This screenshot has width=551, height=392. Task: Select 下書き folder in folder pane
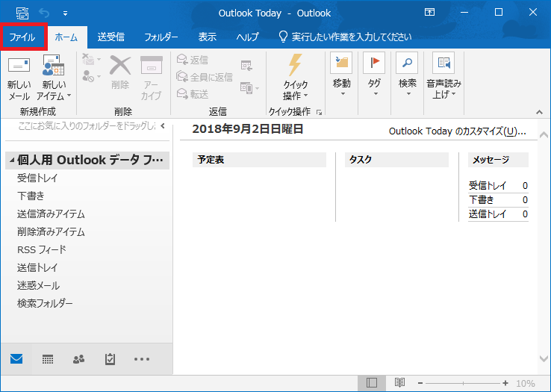tap(31, 196)
